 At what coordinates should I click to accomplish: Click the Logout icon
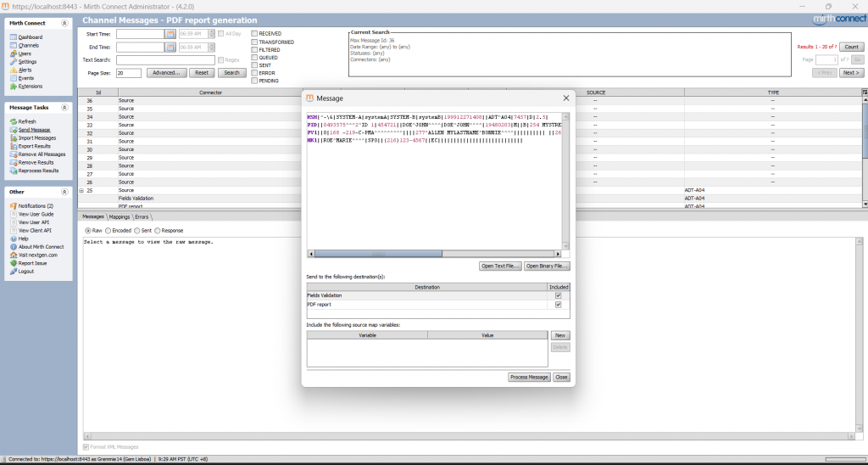(x=14, y=272)
